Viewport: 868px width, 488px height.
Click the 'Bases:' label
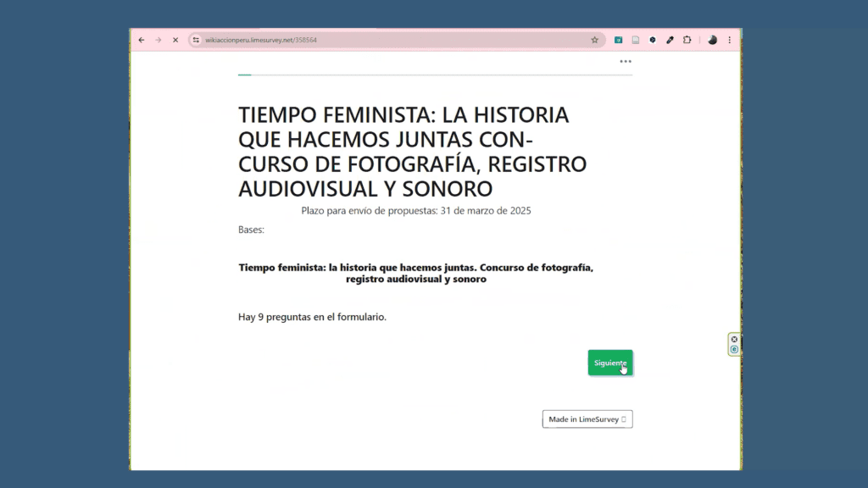(251, 230)
